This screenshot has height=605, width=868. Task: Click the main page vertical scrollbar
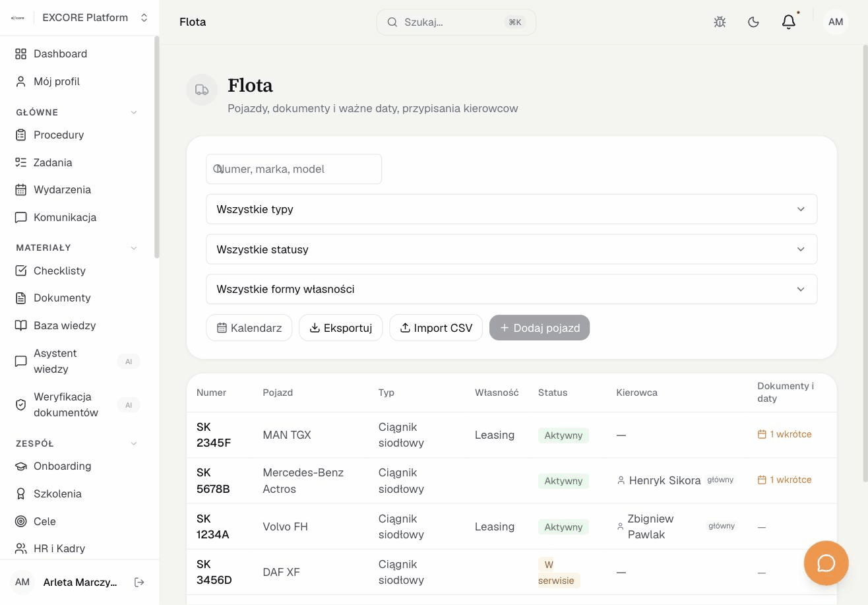[865, 263]
